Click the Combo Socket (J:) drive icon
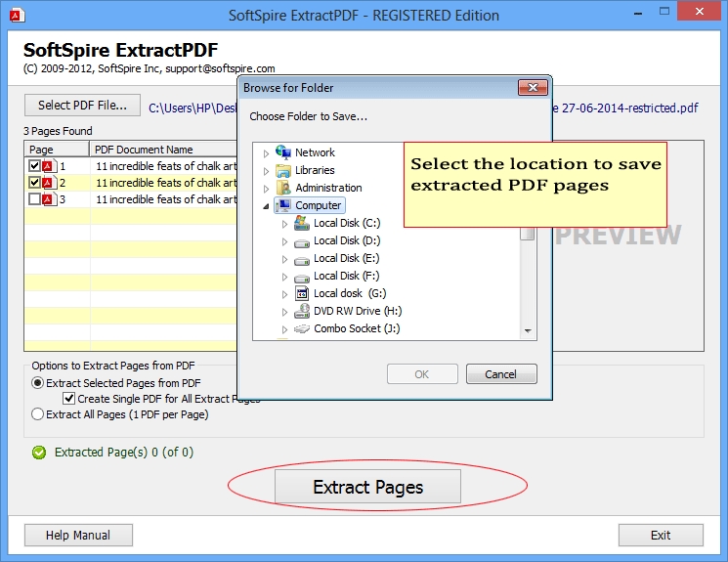This screenshot has width=728, height=562. pyautogui.click(x=302, y=328)
